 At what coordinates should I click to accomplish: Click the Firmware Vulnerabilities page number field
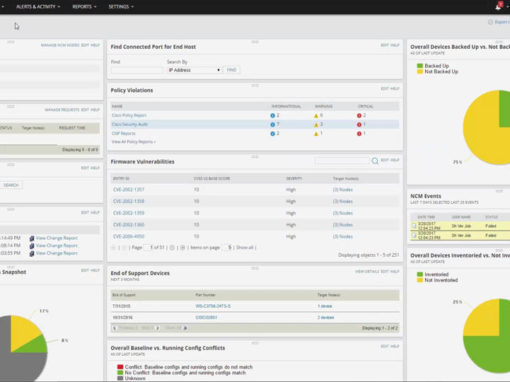pyautogui.click(x=148, y=248)
